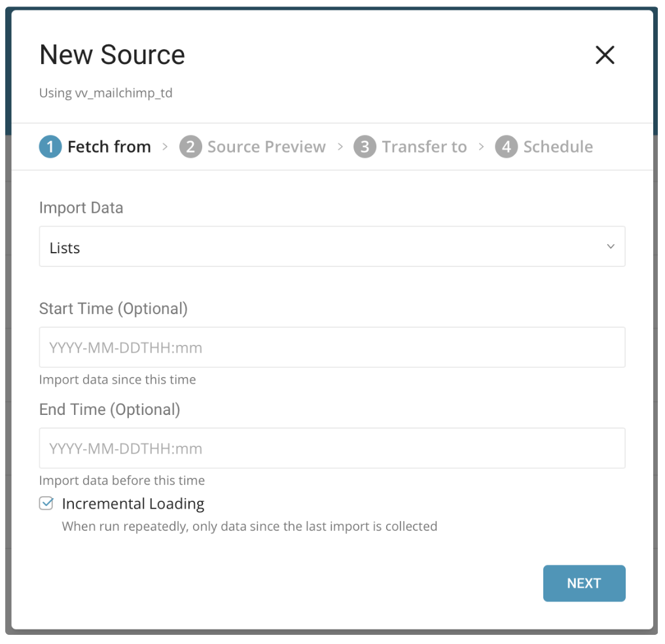Go to the Fetch from step
The height and width of the screenshot is (644, 665).
pyautogui.click(x=109, y=147)
